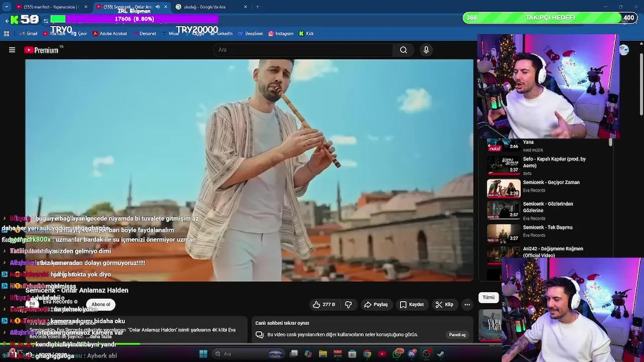
Task: Open the Kick bookmark
Action: [306, 34]
